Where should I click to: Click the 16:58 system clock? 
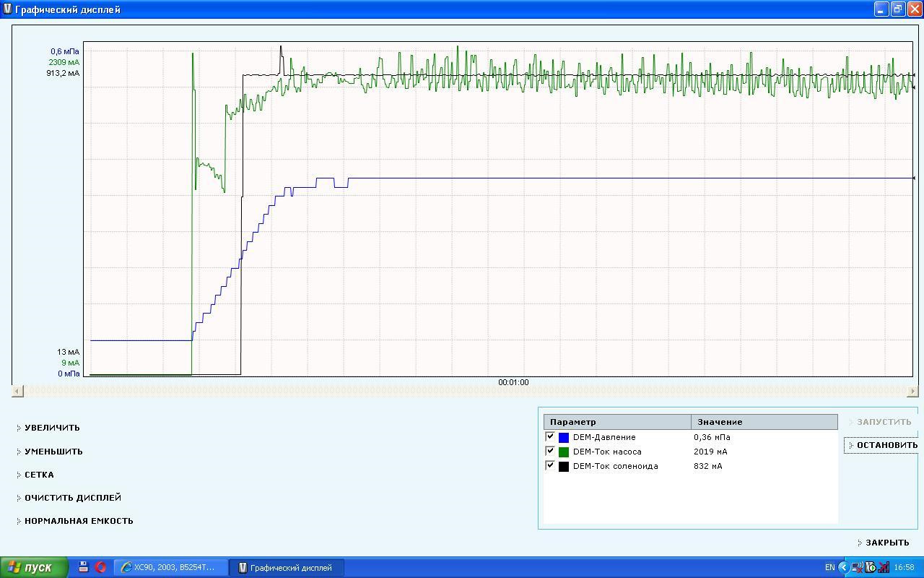tap(905, 567)
